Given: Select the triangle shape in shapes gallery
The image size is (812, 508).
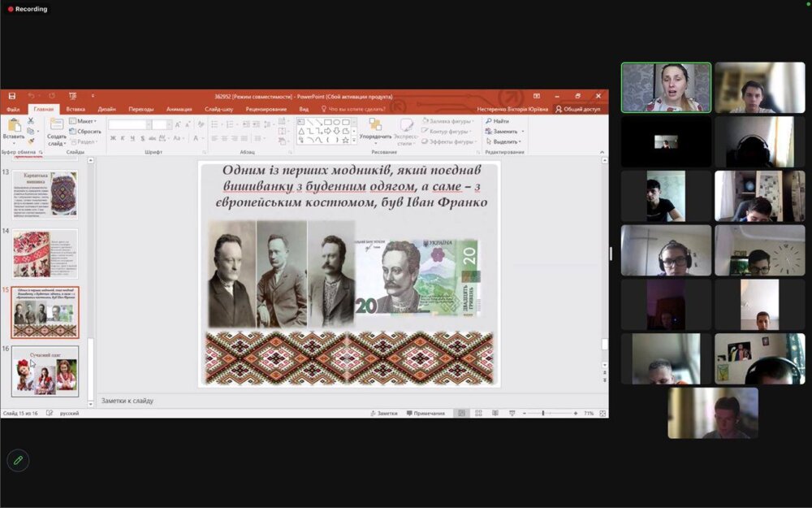Looking at the screenshot, I should pyautogui.click(x=301, y=131).
